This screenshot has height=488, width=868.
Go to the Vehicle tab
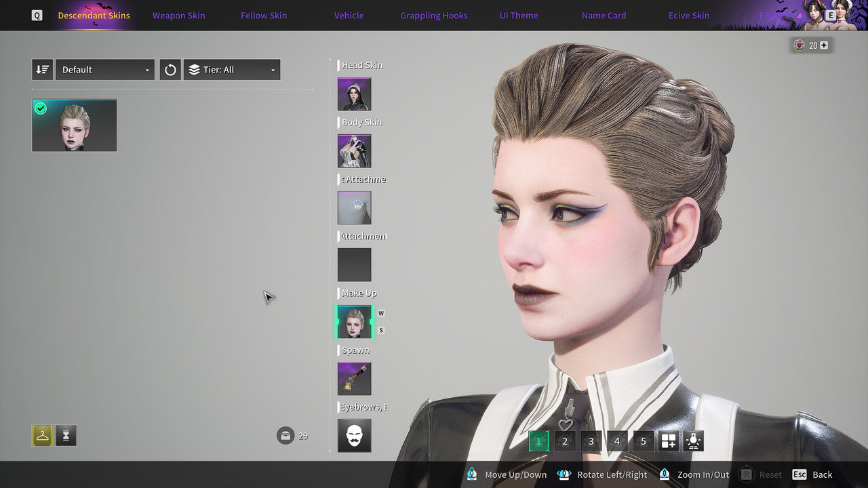point(349,15)
